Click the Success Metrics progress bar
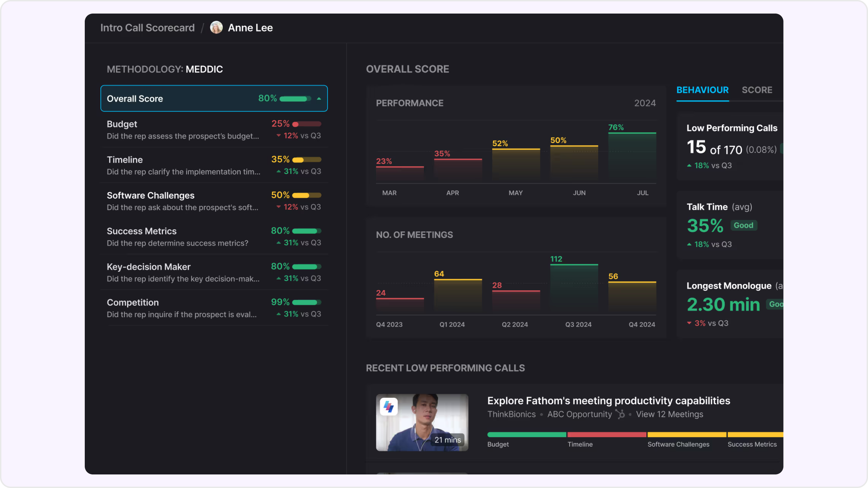The image size is (868, 488). (x=307, y=231)
